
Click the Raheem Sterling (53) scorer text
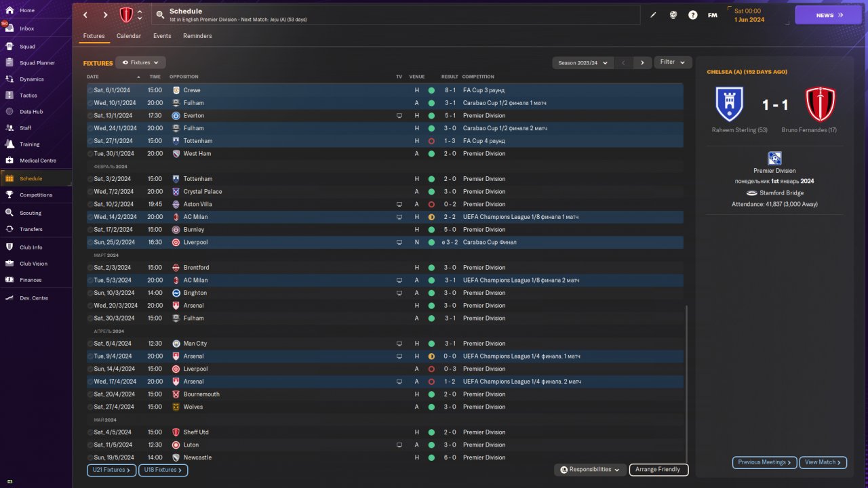coord(739,130)
